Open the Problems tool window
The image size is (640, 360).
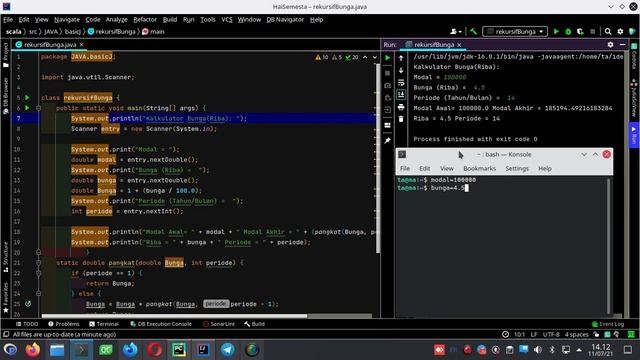63,324
